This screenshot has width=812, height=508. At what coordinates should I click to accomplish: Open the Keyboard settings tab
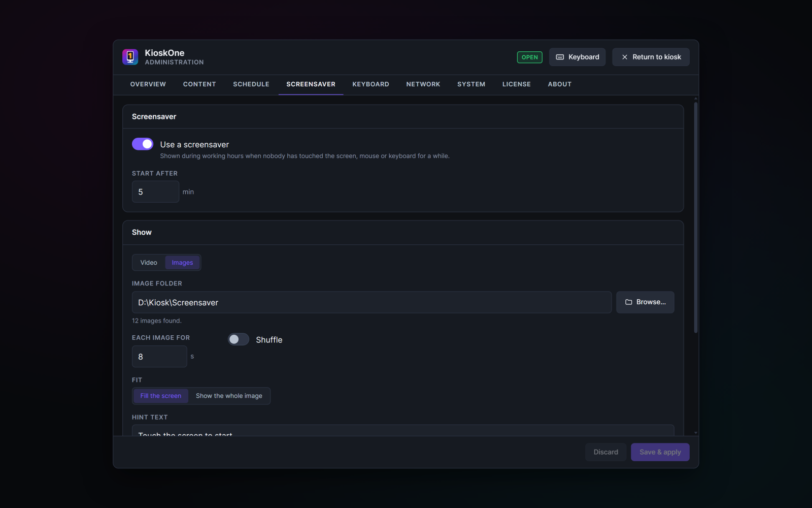pyautogui.click(x=370, y=84)
